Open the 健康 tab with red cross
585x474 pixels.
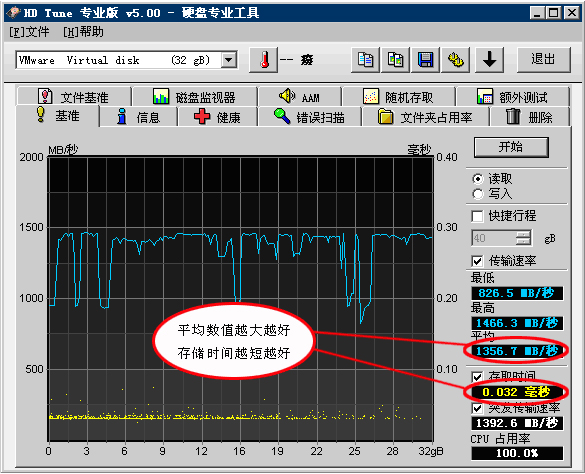pyautogui.click(x=217, y=117)
